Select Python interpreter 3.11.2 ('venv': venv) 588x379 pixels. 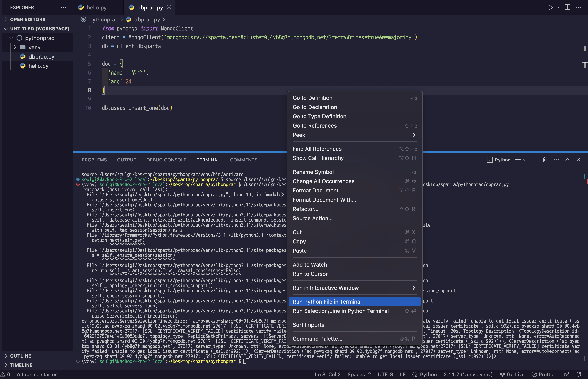click(x=468, y=375)
